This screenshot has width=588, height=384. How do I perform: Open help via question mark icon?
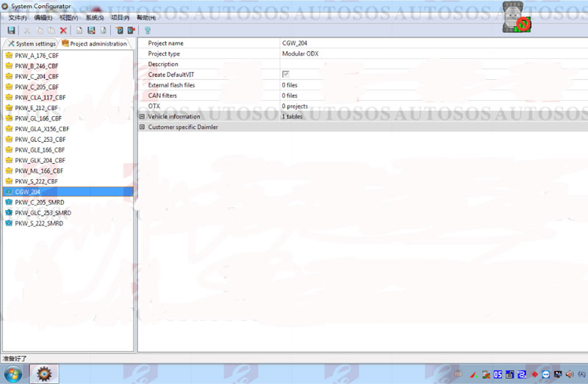(148, 31)
